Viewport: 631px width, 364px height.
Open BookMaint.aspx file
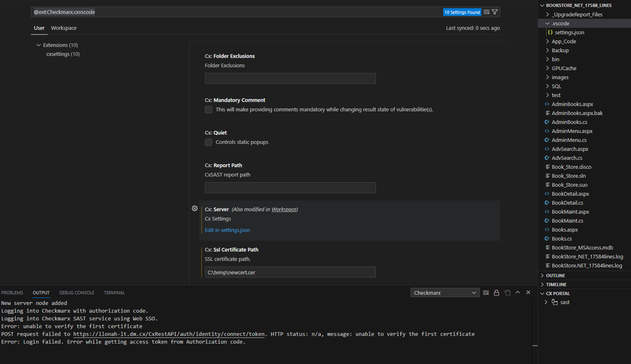point(570,212)
